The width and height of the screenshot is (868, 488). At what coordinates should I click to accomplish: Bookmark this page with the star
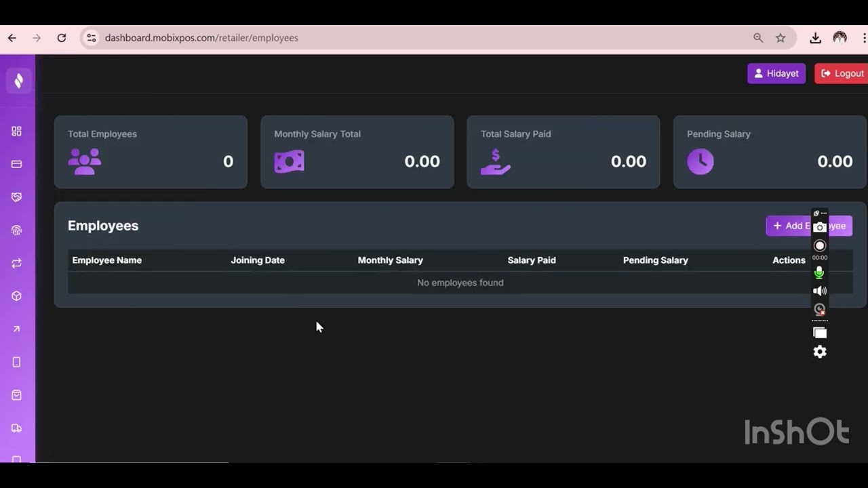[781, 38]
